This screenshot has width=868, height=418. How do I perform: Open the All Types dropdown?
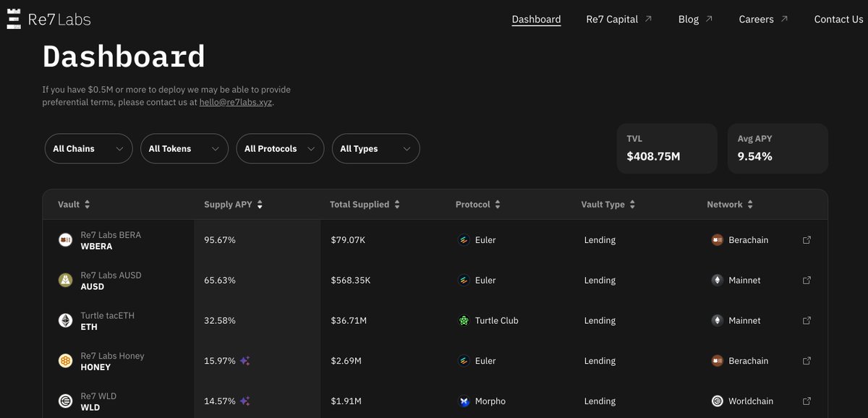tap(375, 149)
